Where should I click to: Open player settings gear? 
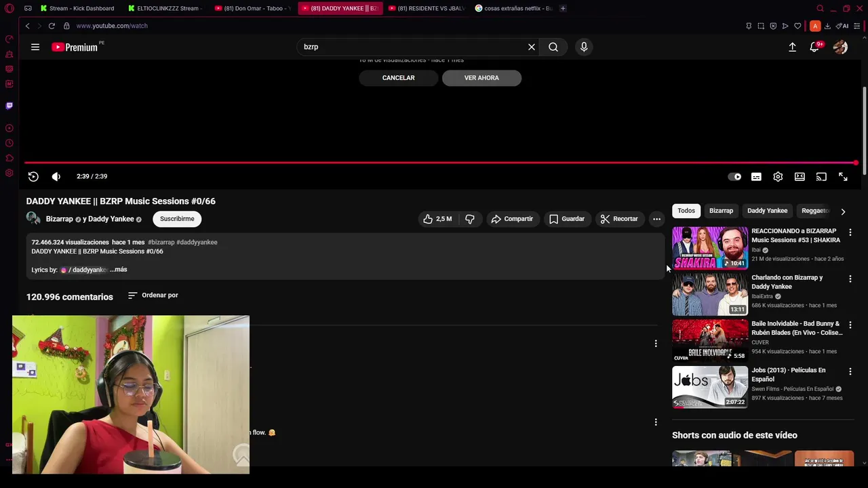778,176
